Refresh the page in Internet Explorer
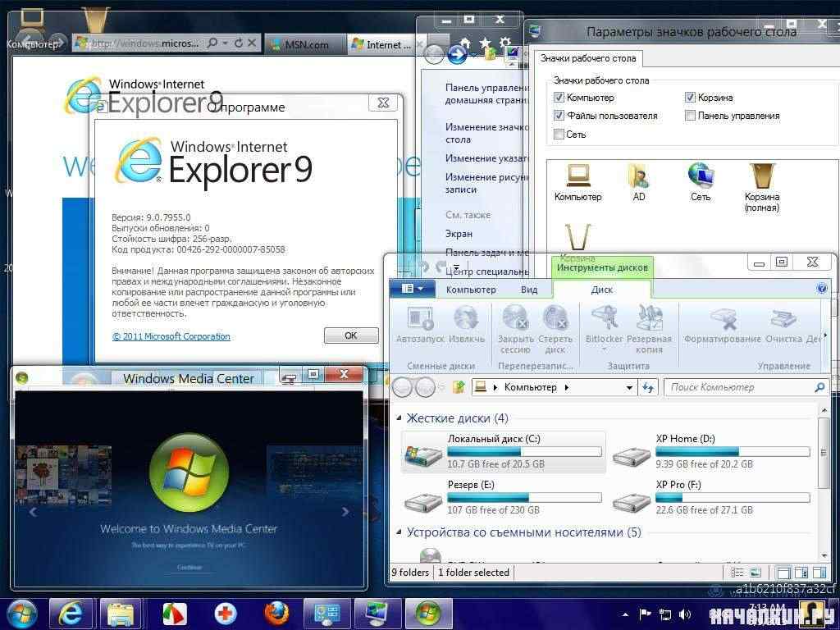Screen dimensions: 840x630 (x=239, y=43)
